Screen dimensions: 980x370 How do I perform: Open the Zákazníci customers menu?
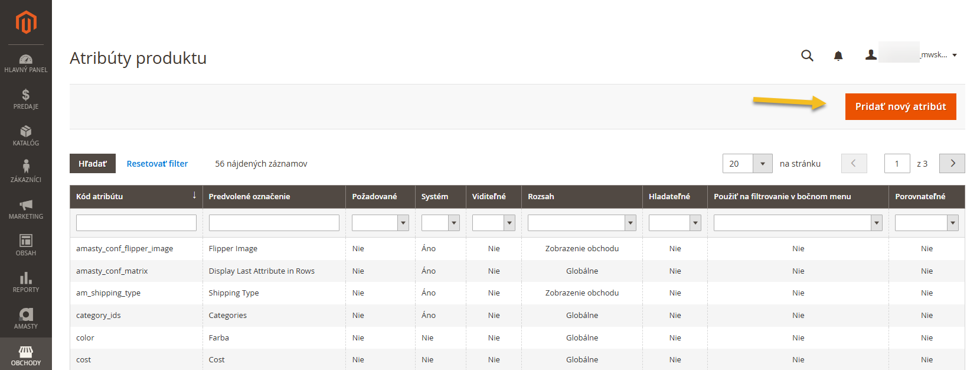point(26,172)
